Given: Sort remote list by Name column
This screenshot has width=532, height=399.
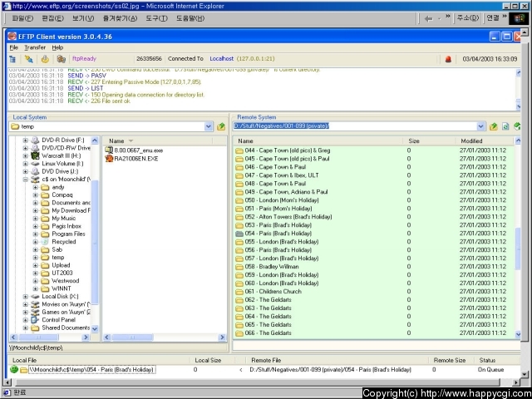Looking at the screenshot, I should tap(318, 140).
